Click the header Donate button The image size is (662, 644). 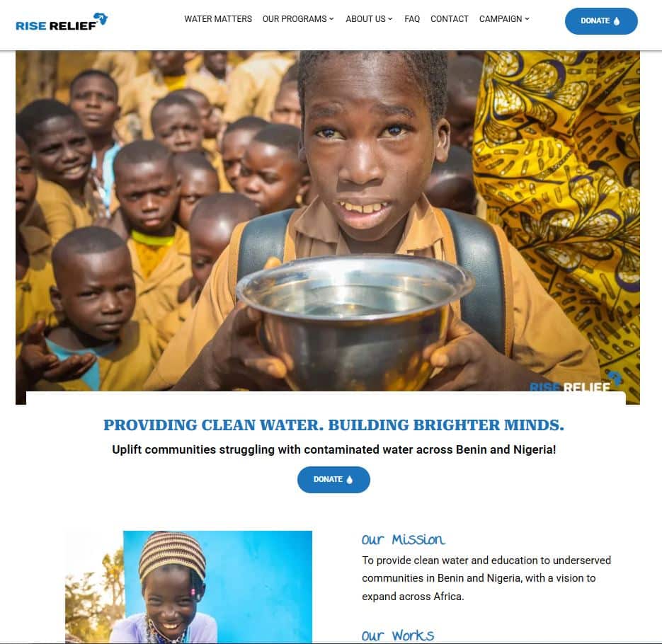pyautogui.click(x=601, y=21)
